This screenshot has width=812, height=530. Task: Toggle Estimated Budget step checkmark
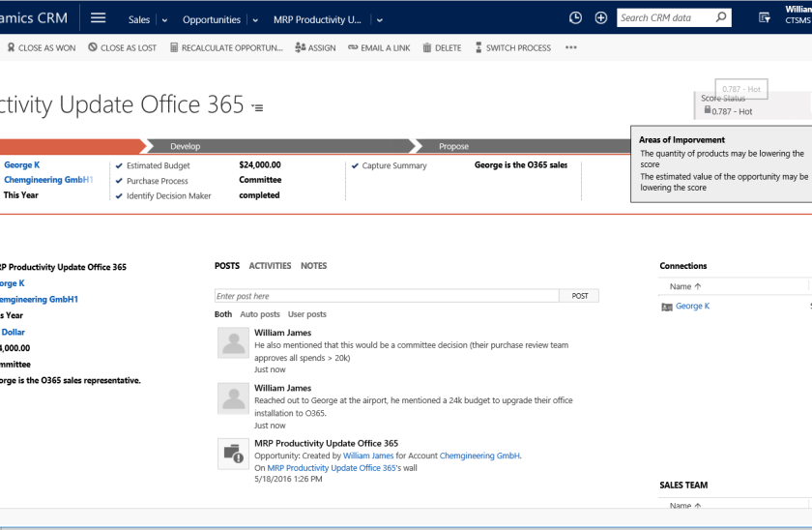pyautogui.click(x=119, y=165)
